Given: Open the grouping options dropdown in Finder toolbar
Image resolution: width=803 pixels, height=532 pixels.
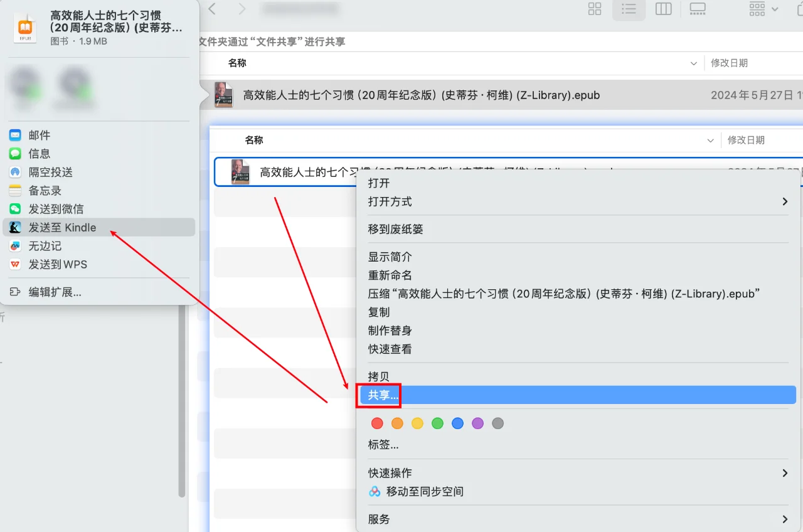Looking at the screenshot, I should point(763,9).
